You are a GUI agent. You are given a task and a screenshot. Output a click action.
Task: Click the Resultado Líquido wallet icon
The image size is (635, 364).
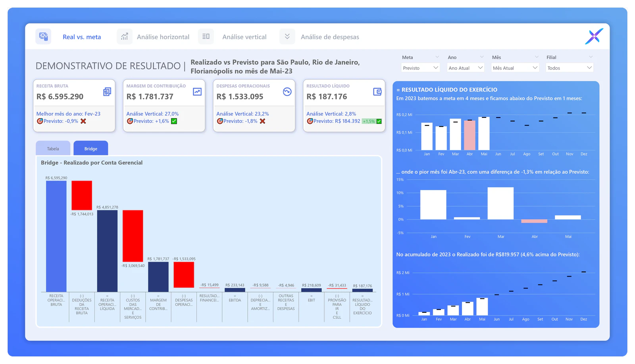pyautogui.click(x=377, y=92)
